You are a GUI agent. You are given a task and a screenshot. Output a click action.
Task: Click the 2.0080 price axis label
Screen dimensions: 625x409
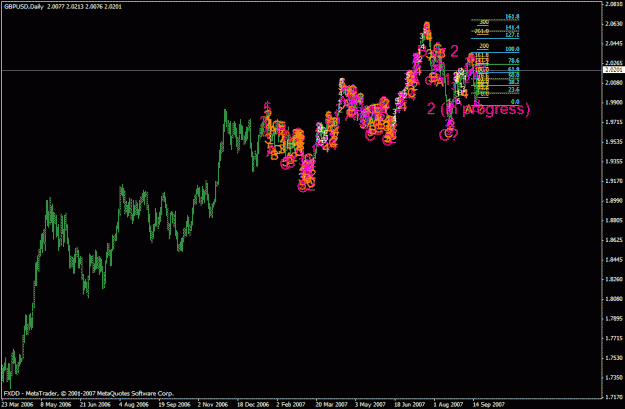tap(614, 83)
